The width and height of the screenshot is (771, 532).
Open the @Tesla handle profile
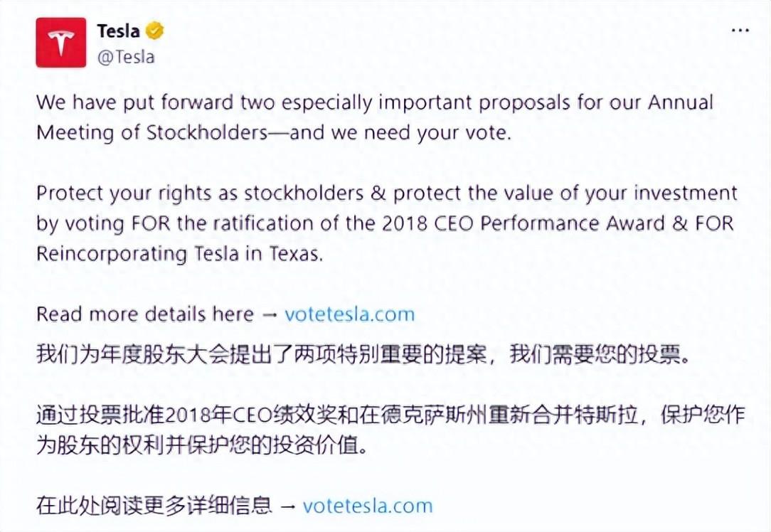(x=125, y=57)
